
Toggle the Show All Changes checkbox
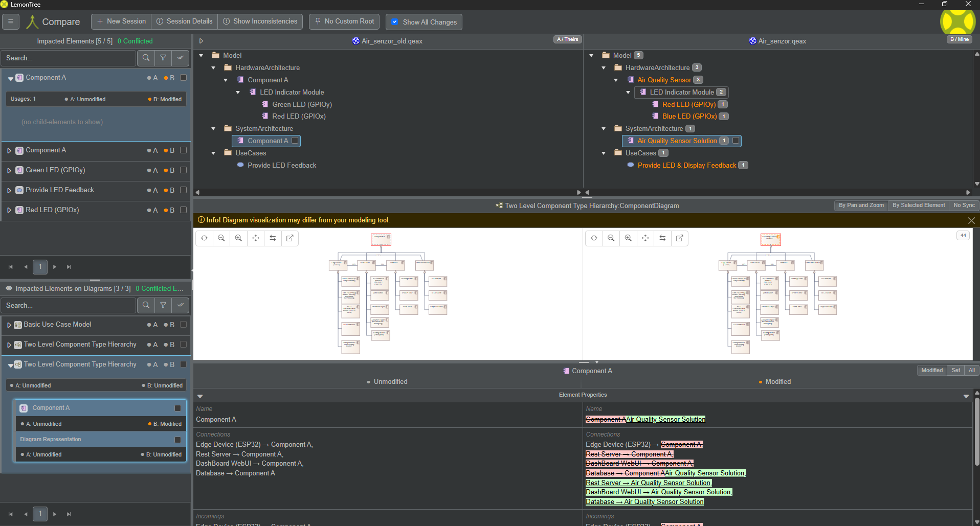click(x=395, y=22)
